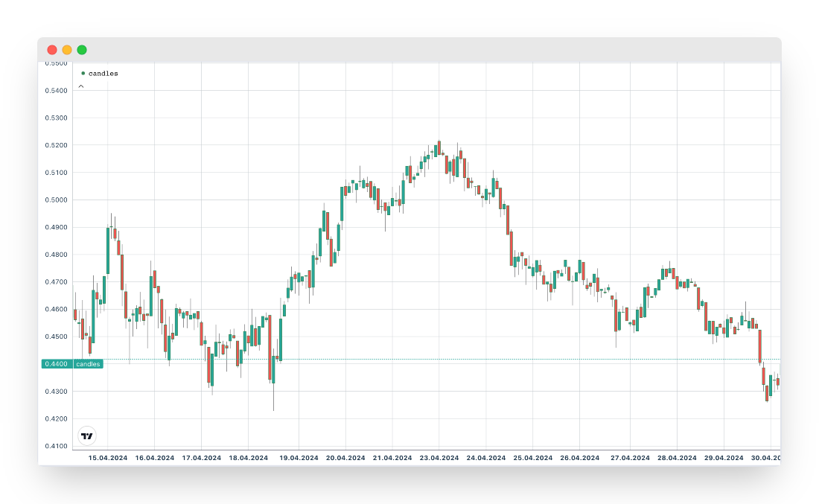
Task: Select the 29.04.2024 date on time axis
Action: point(724,458)
